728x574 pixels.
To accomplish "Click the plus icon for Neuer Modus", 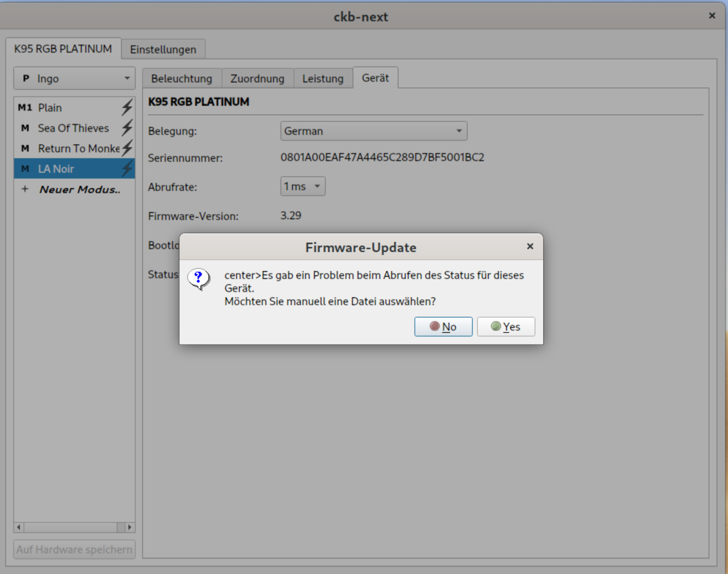I will (x=25, y=189).
